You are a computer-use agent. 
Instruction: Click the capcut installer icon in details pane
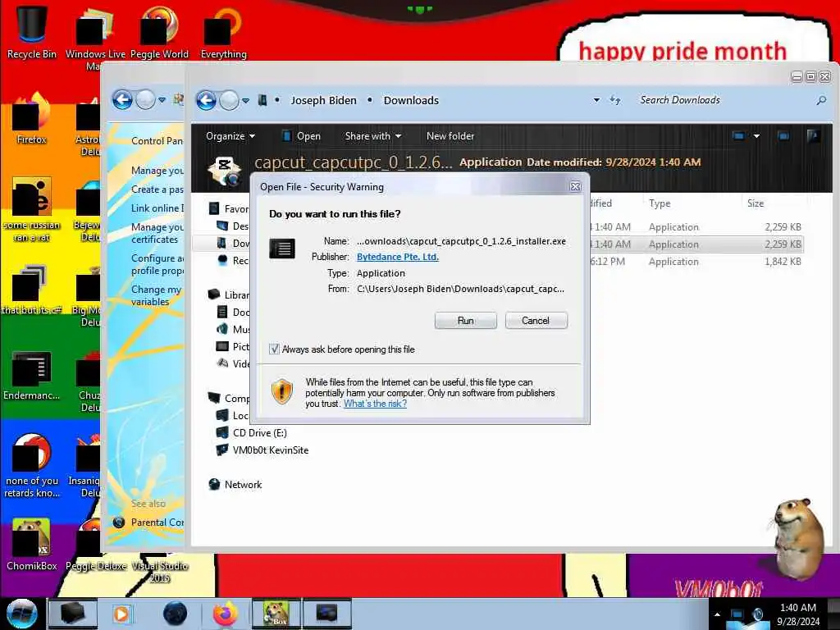tap(224, 171)
